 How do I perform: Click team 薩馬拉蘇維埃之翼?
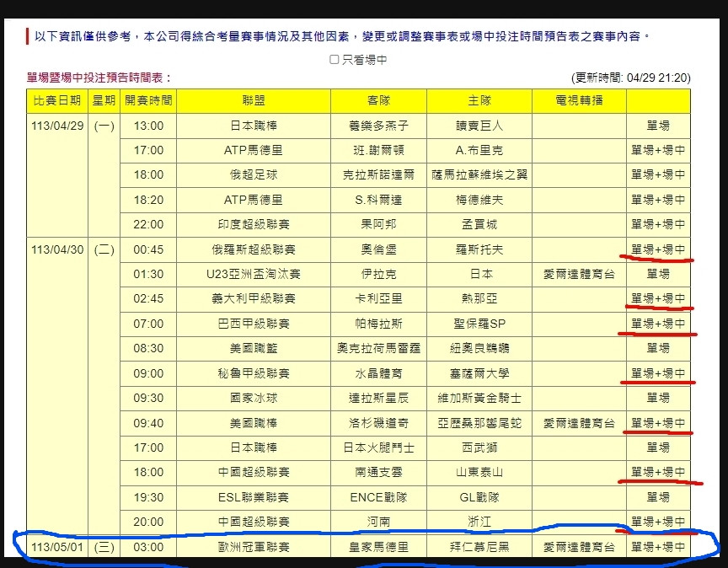point(479,175)
